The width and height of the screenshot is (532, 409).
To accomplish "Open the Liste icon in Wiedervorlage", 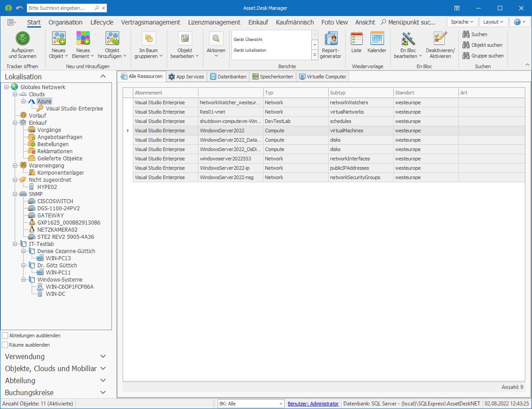I will pyautogui.click(x=356, y=39).
